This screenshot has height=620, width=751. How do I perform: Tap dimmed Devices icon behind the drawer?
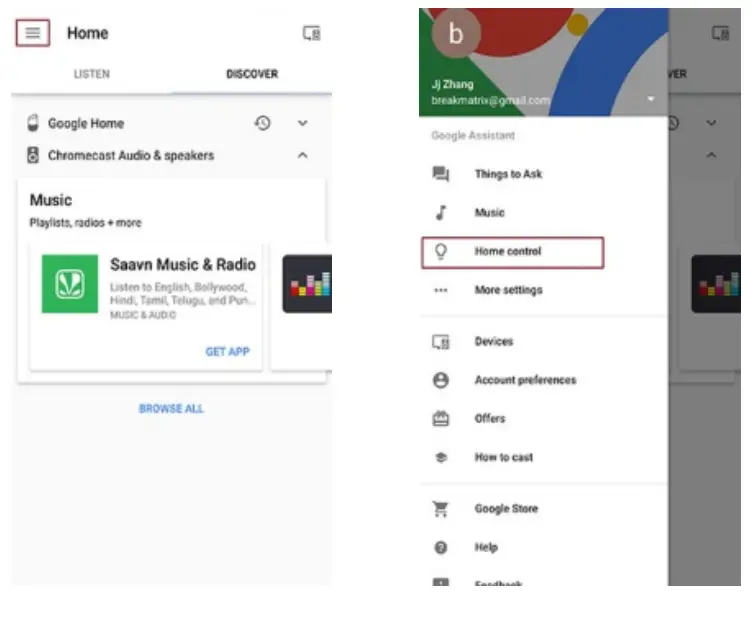coord(720,33)
